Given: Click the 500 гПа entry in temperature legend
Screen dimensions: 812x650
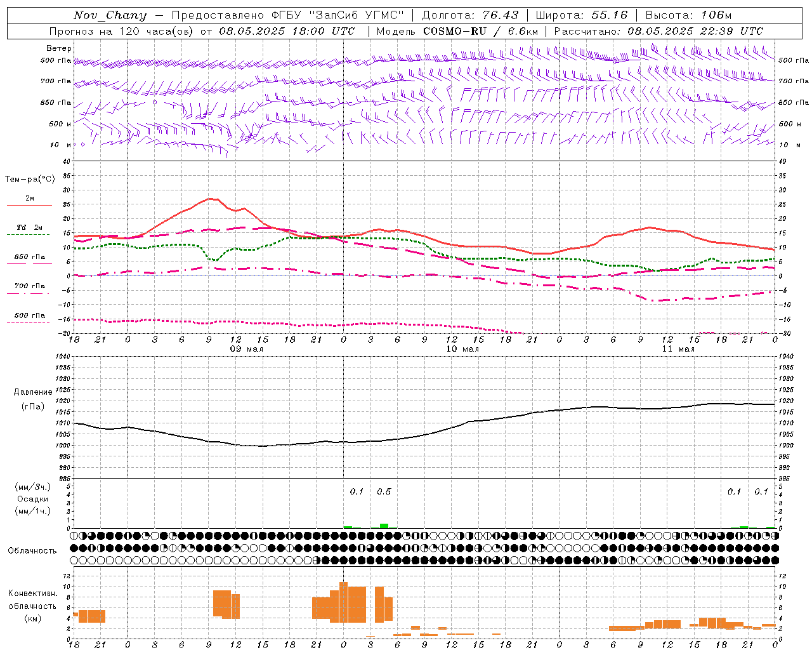Looking at the screenshot, I should (29, 316).
